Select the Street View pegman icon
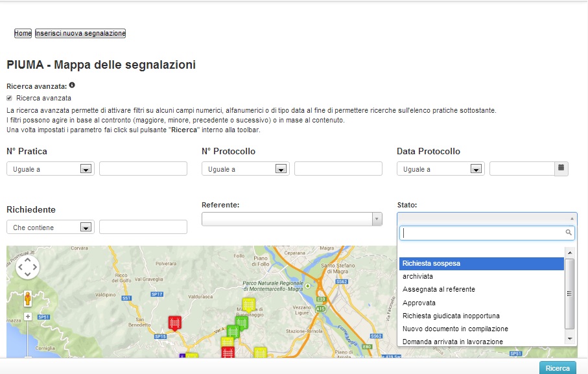 coord(27,298)
